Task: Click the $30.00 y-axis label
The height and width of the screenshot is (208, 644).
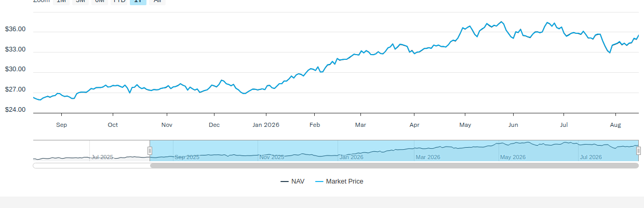Action: (x=15, y=70)
